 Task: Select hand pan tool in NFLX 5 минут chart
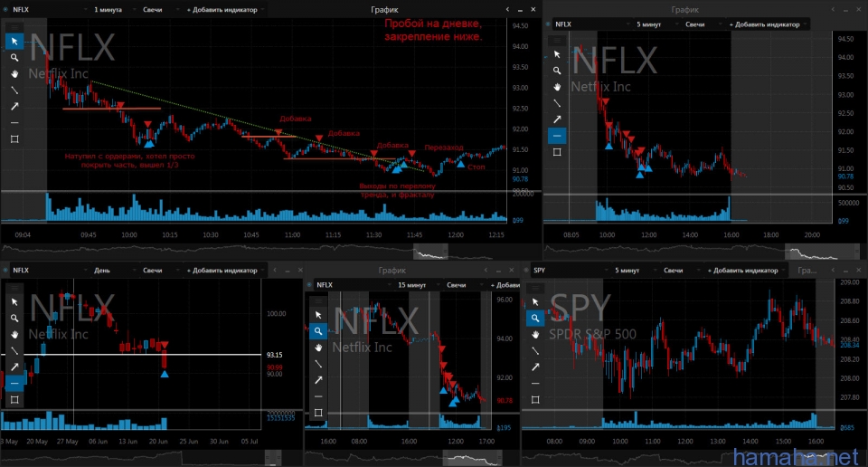click(x=557, y=87)
